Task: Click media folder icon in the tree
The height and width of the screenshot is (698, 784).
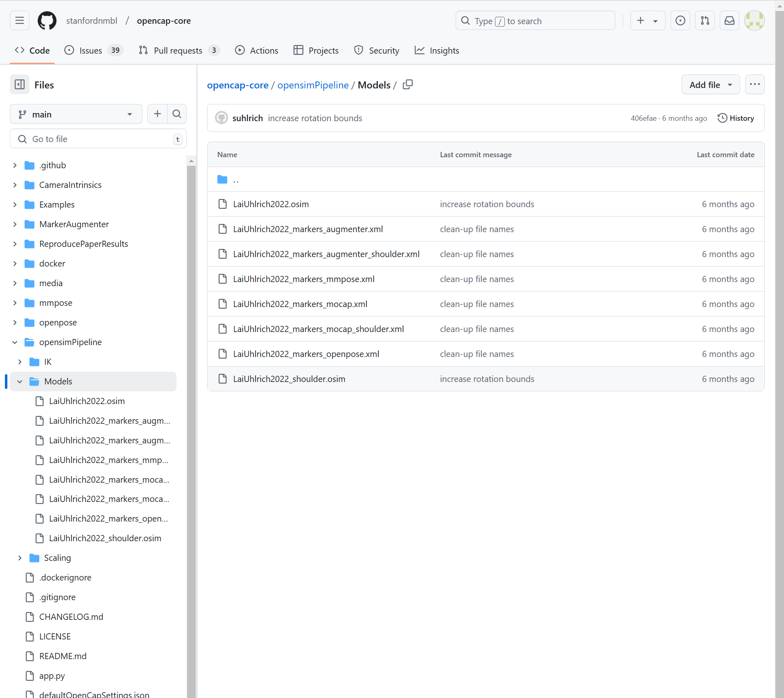Action: (29, 283)
